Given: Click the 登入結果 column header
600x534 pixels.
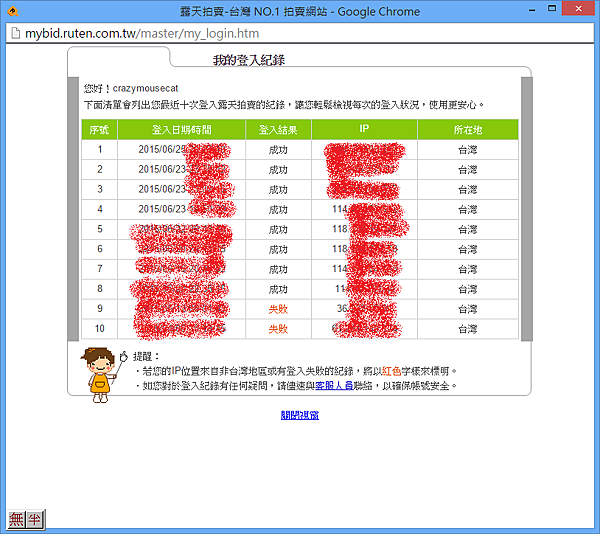Looking at the screenshot, I should pyautogui.click(x=278, y=130).
